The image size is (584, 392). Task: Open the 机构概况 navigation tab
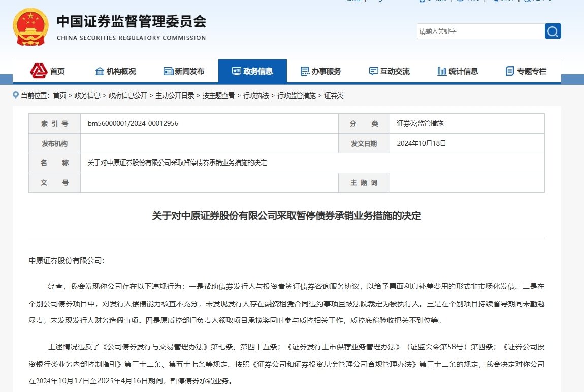click(116, 71)
